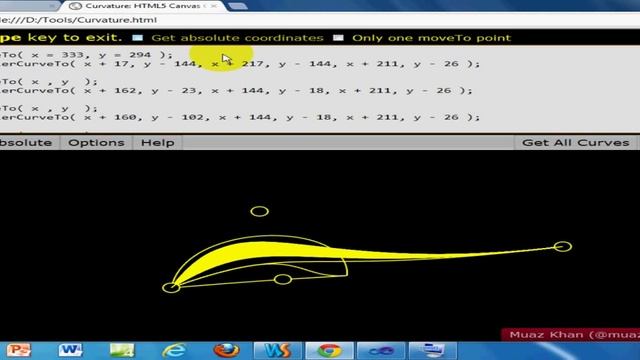Select the Curvature HTML5 Canvas tab
The width and height of the screenshot is (640, 360).
click(143, 6)
